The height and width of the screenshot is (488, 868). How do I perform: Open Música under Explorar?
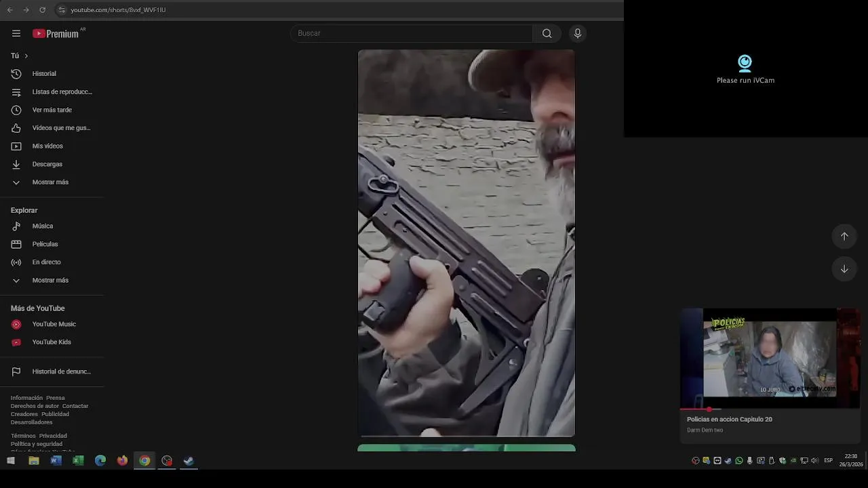52,226
